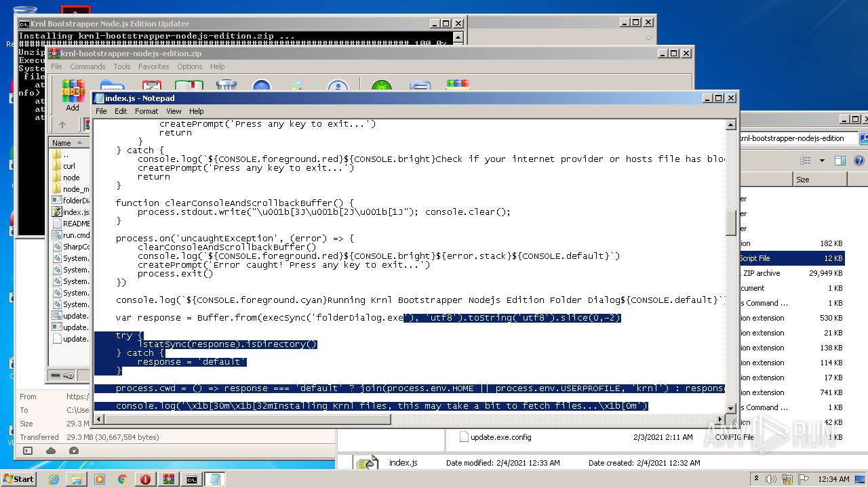Click download panel cloud icon
Image resolution: width=868 pixels, height=488 pixels.
click(x=51, y=451)
